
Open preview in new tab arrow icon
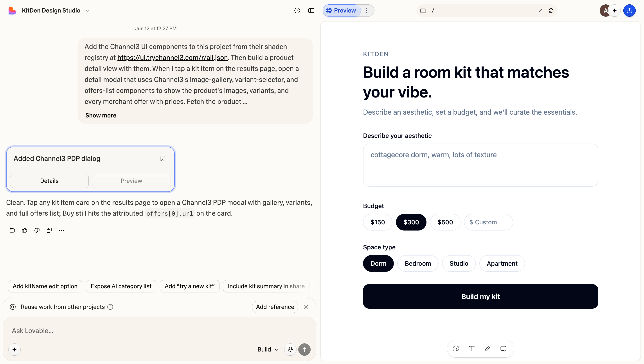tap(540, 11)
